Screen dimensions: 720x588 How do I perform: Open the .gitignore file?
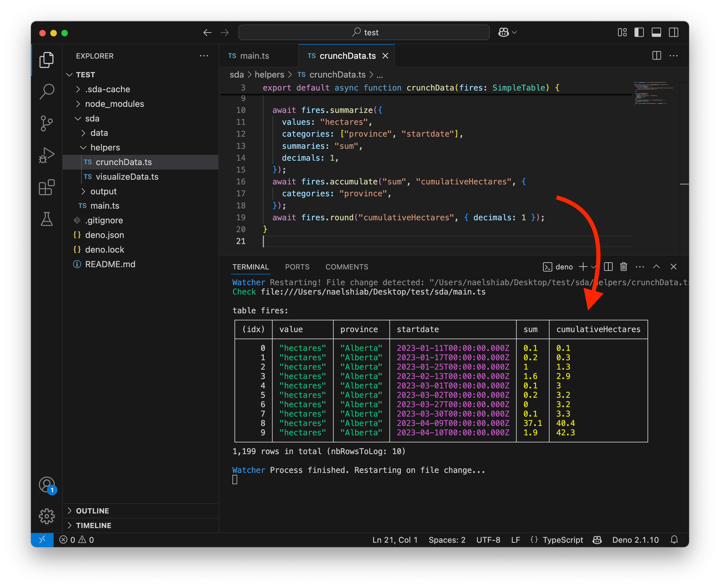(x=141, y=220)
